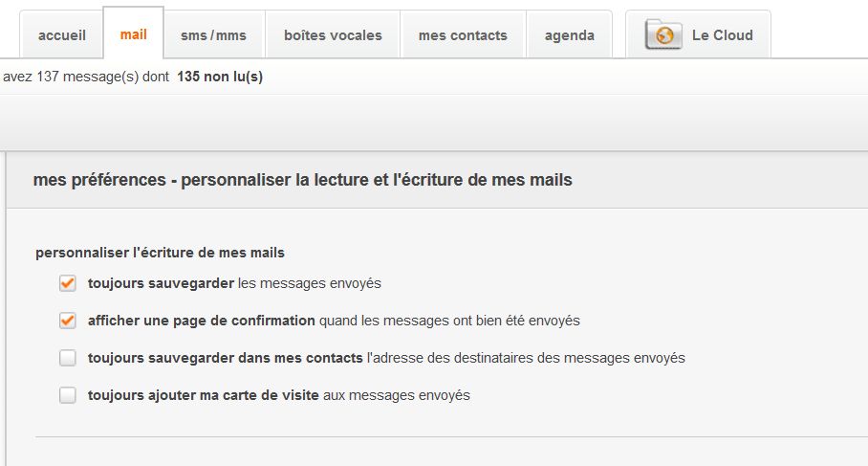Image resolution: width=868 pixels, height=466 pixels.
Task: Click the Le Cloud folder globe icon
Action: 663,35
